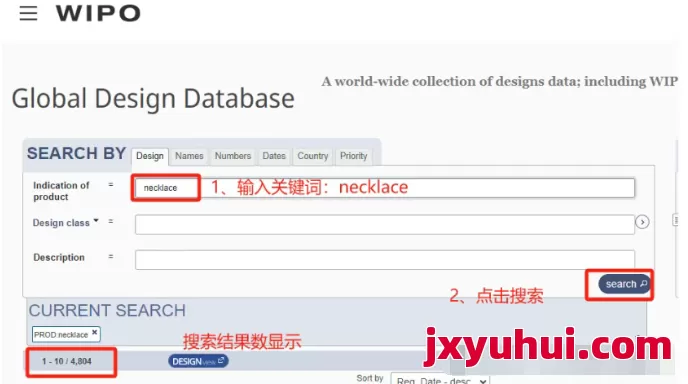Select the Country search tab

pos(313,156)
